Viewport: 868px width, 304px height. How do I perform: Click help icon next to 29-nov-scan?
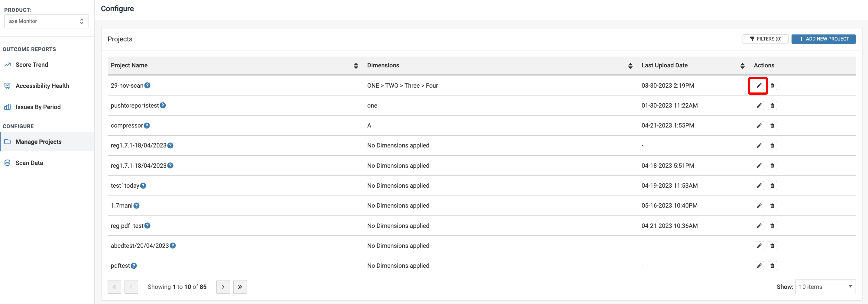click(x=147, y=86)
